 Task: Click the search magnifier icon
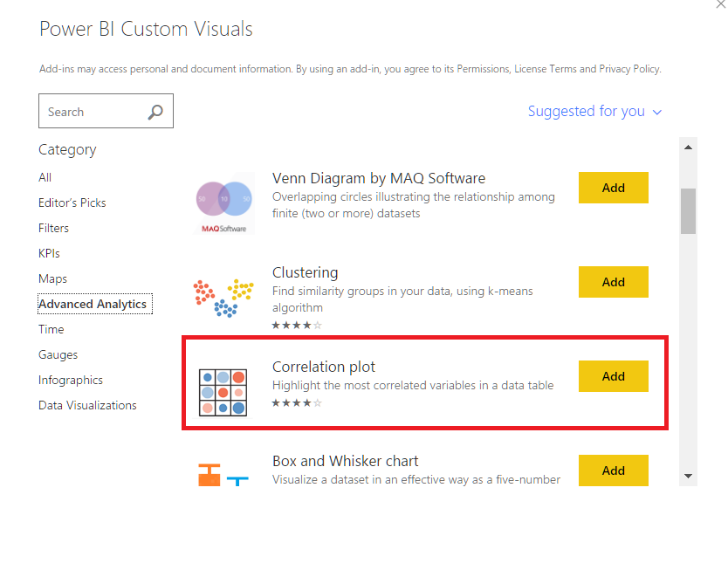[x=155, y=112]
